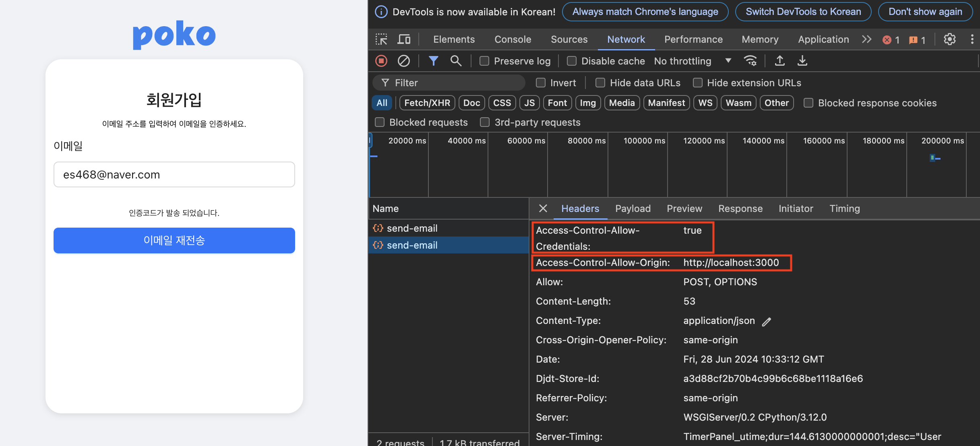Toggle the device toolbar icon

[404, 39]
